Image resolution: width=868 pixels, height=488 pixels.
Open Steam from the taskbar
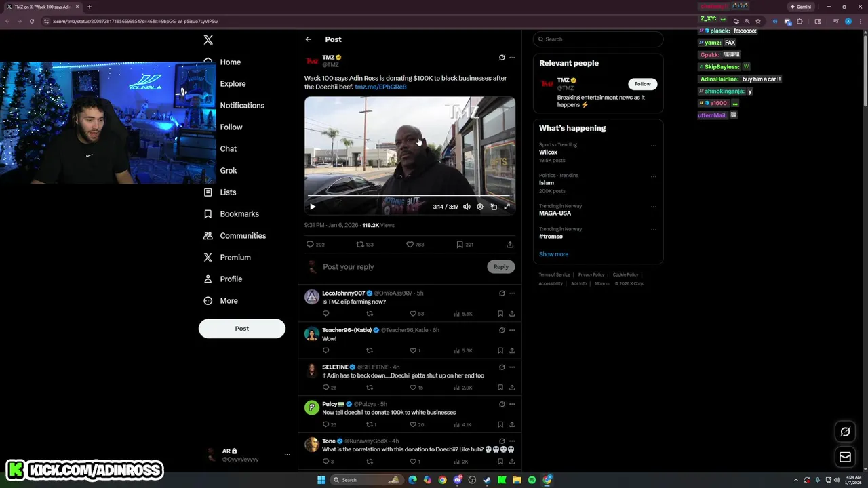click(x=487, y=480)
